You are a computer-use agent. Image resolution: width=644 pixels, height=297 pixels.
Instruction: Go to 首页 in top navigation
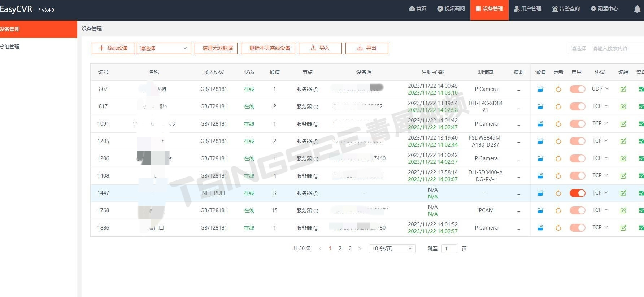418,9
